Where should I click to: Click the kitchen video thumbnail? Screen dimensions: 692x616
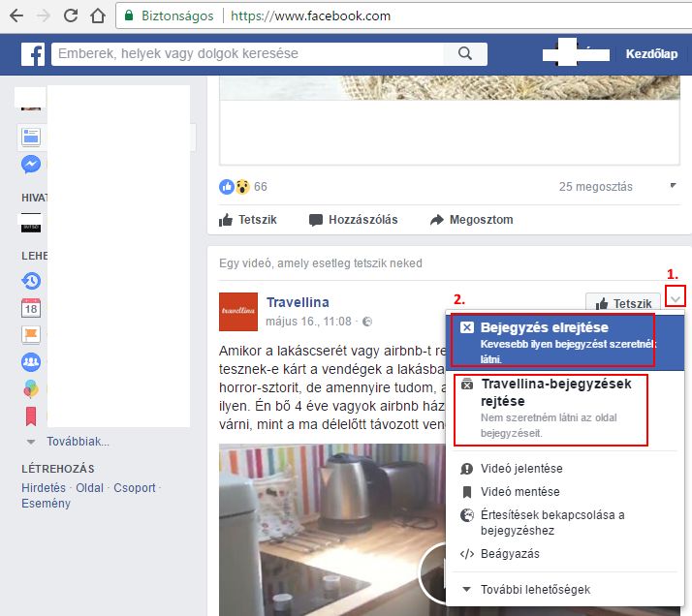[331, 530]
